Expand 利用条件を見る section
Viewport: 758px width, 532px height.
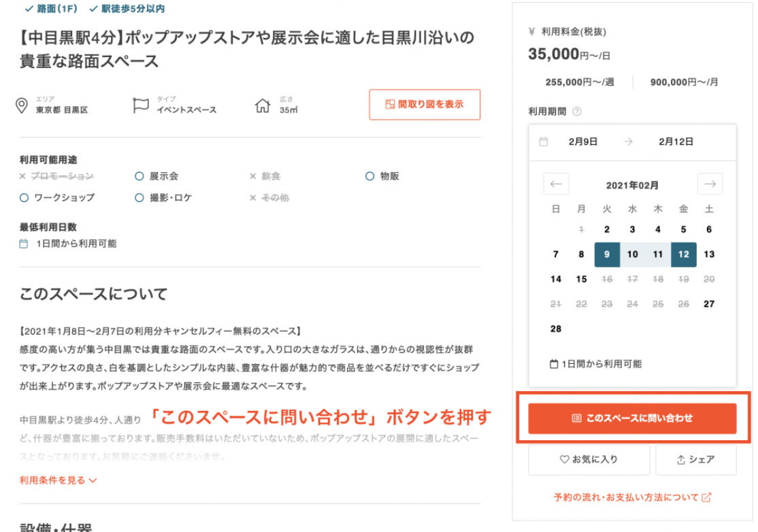(58, 480)
